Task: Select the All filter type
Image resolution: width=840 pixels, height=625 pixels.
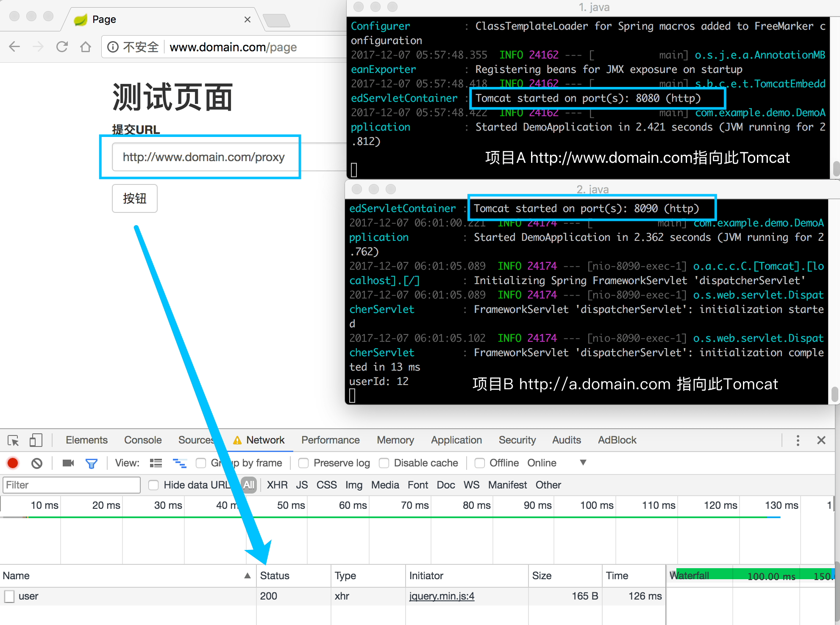Action: pos(249,485)
